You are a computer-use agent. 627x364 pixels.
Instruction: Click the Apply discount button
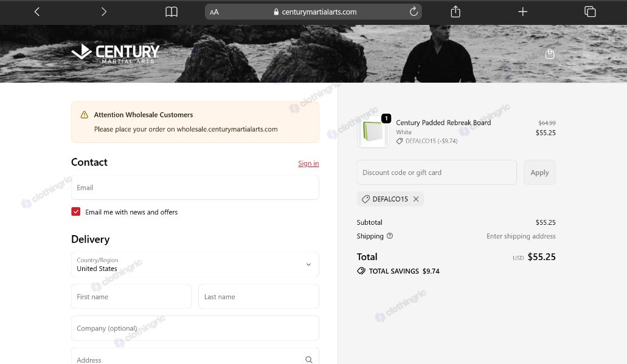click(x=539, y=172)
